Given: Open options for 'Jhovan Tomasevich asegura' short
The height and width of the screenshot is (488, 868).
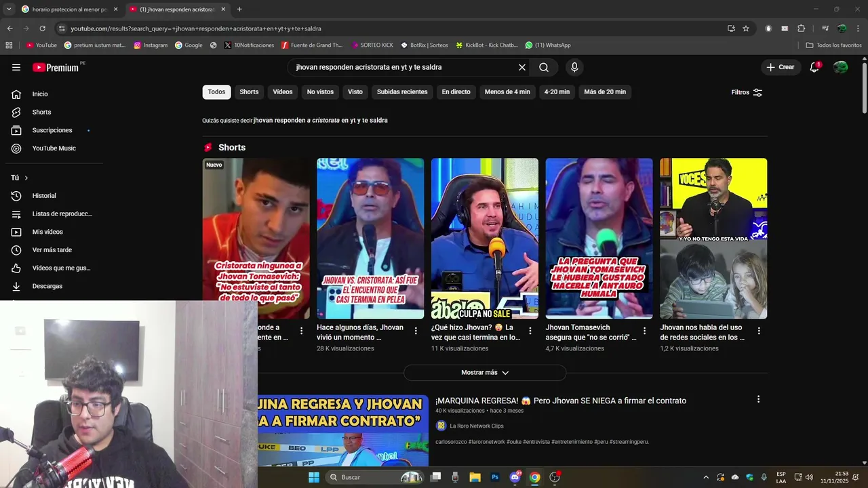Looking at the screenshot, I should point(644,331).
